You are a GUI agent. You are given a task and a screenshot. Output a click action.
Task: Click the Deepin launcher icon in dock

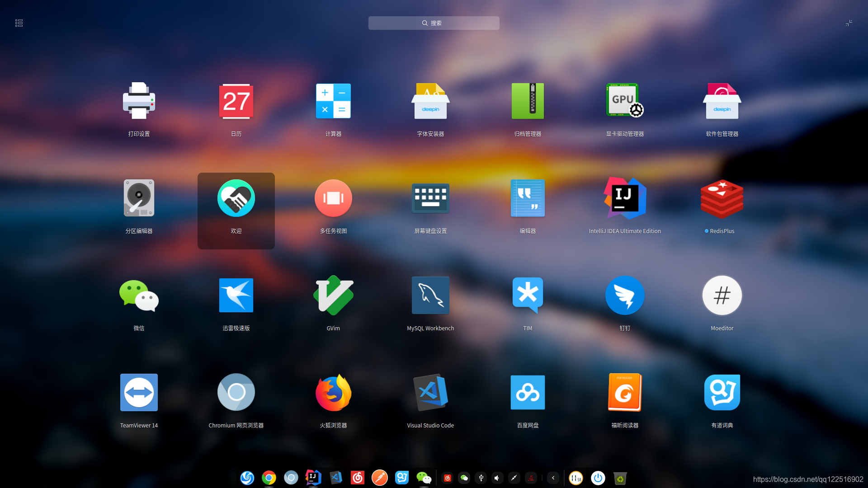tap(247, 478)
